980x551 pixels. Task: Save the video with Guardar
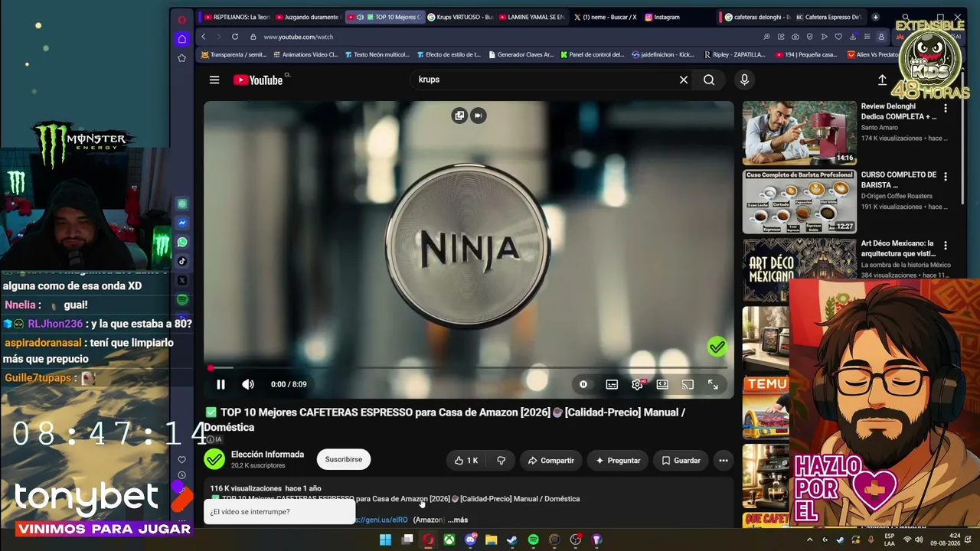681,461
